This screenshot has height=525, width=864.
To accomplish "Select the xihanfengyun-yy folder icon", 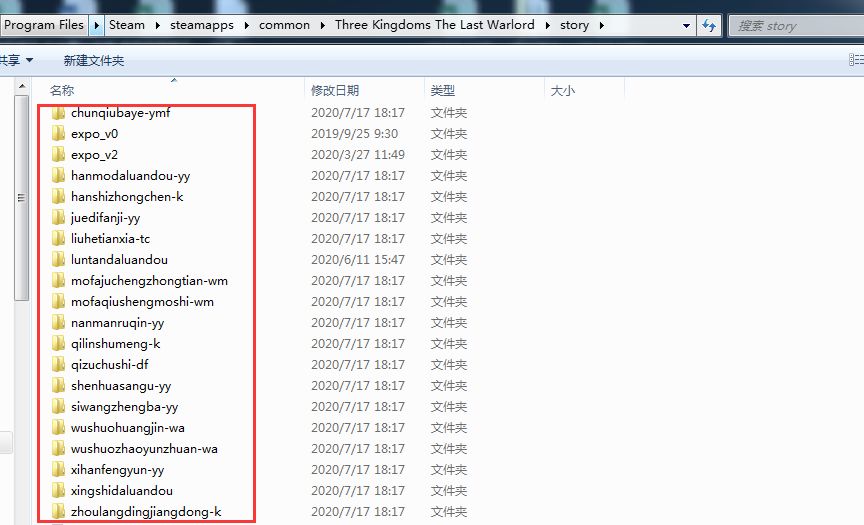I will [58, 469].
